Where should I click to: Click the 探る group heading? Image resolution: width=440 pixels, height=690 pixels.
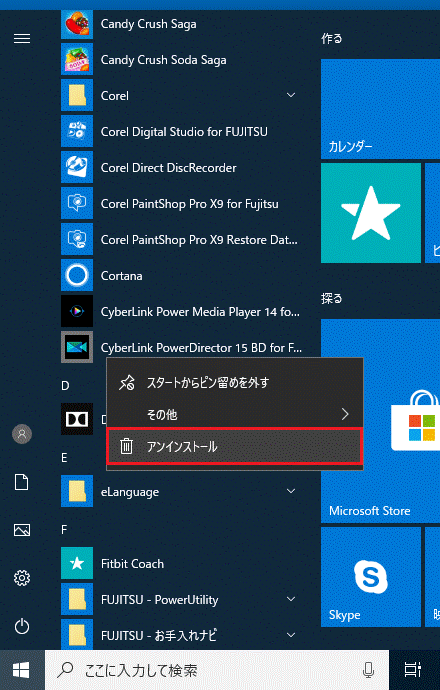[x=332, y=299]
